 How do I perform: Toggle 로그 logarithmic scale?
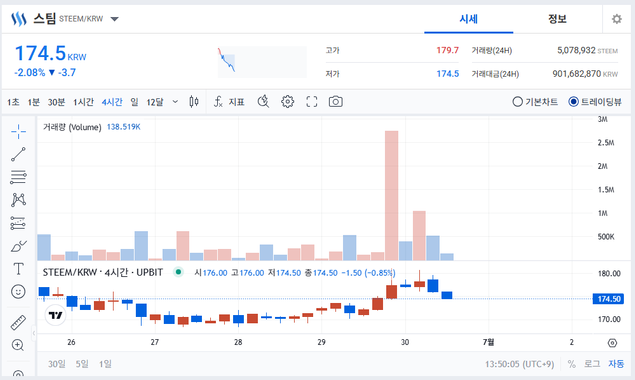click(592, 364)
